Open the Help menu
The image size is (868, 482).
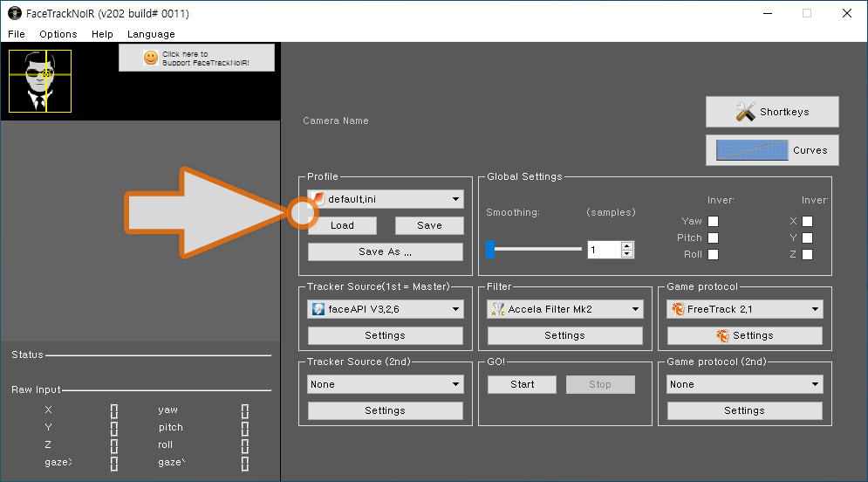pos(102,34)
